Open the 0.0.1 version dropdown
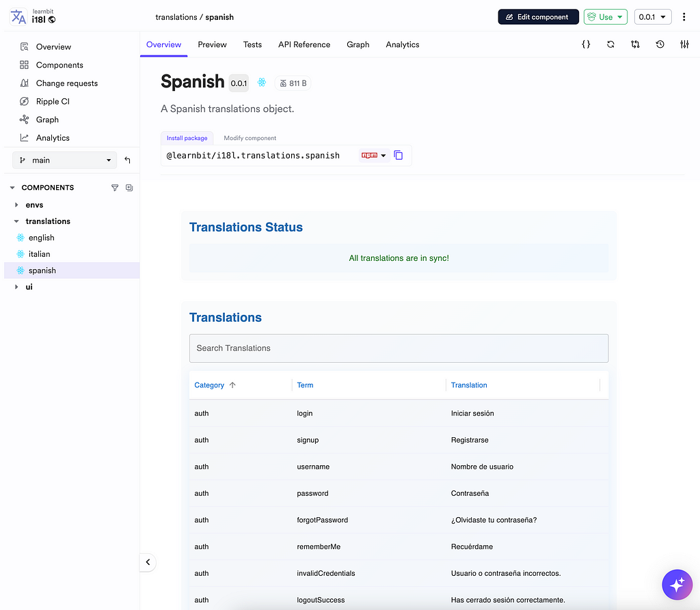Image resolution: width=700 pixels, height=610 pixels. pos(653,17)
